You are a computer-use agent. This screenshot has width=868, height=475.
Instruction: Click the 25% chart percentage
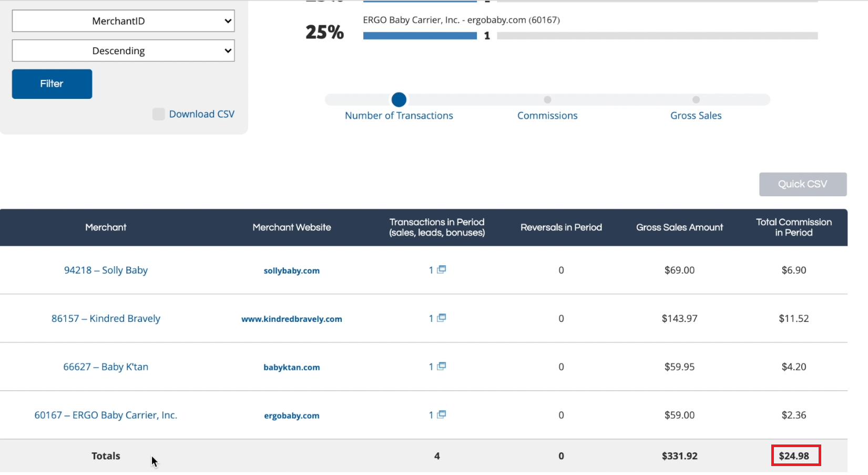pos(325,32)
